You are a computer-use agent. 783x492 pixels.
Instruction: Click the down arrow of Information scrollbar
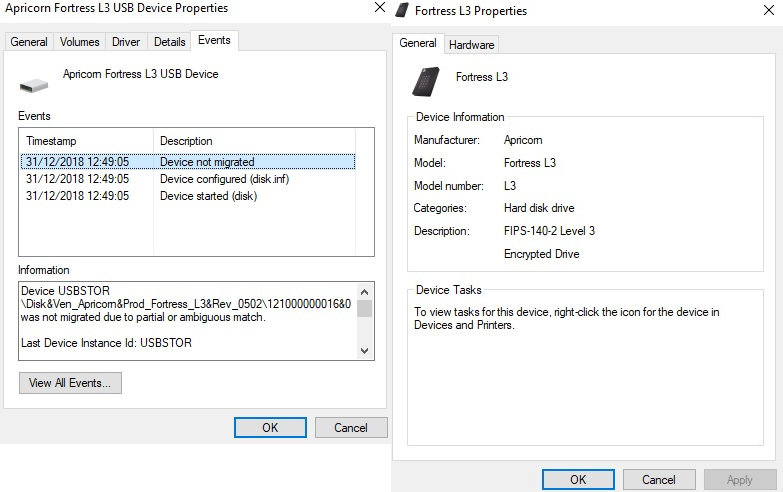[x=365, y=351]
